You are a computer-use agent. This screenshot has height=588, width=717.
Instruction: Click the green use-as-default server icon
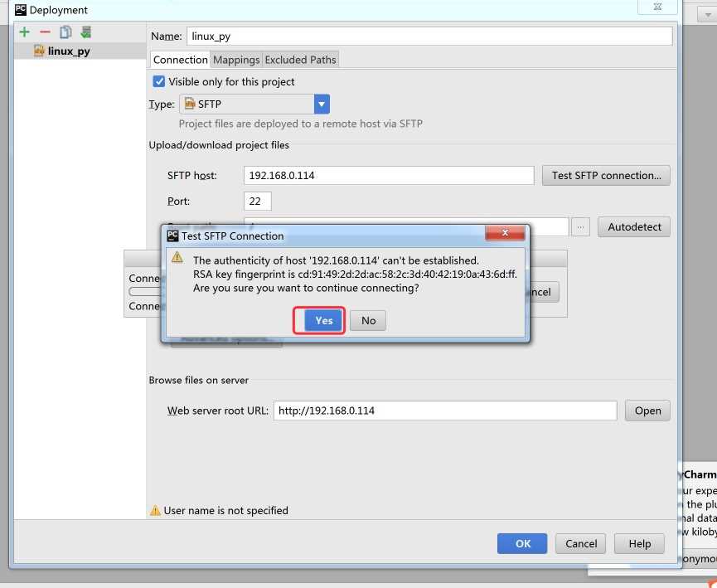85,32
